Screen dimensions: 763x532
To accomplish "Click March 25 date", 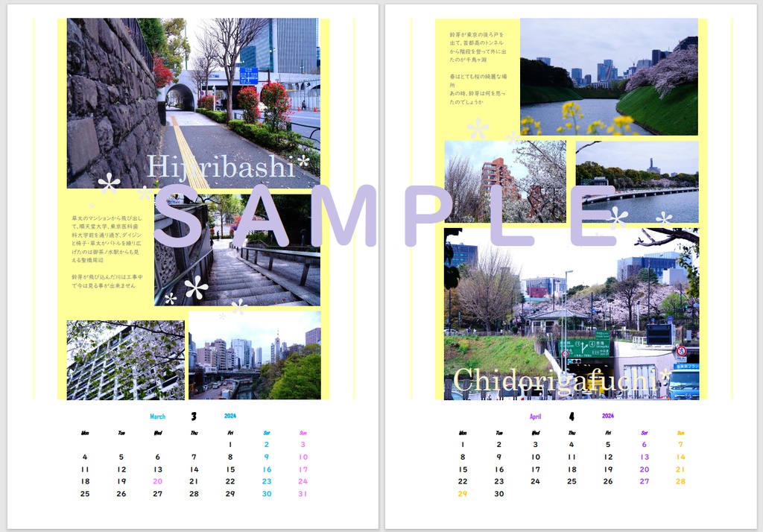I will pyautogui.click(x=85, y=493).
